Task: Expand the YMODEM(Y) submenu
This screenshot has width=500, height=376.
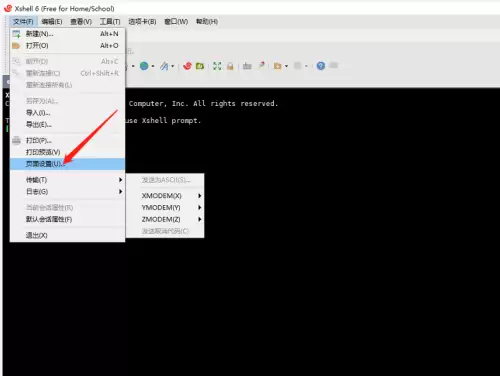Action: tap(165, 208)
